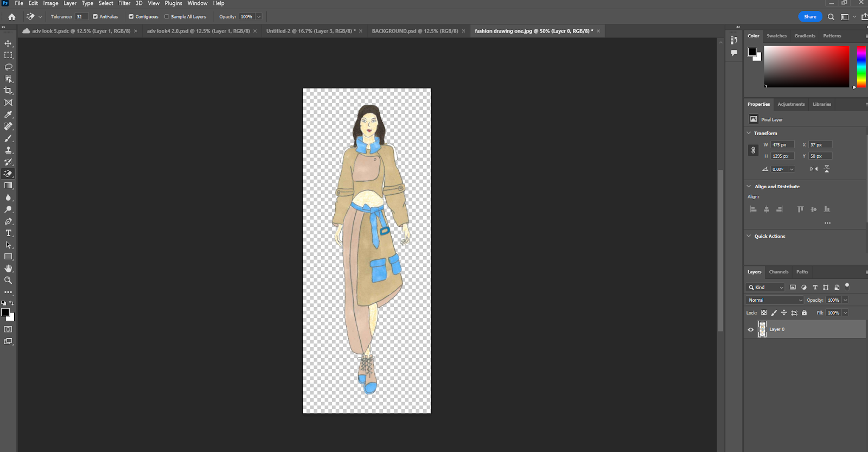
Task: Select the Gradient tool
Action: 8,186
